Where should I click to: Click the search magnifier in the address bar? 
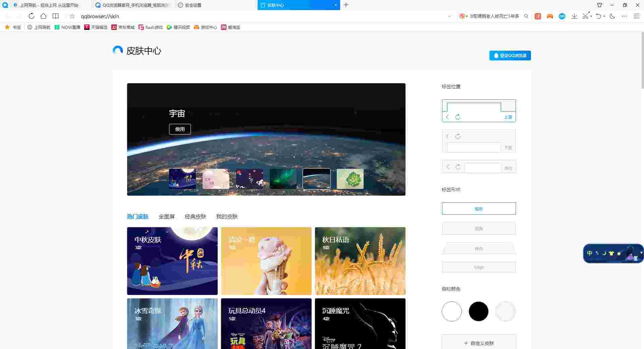tap(526, 16)
